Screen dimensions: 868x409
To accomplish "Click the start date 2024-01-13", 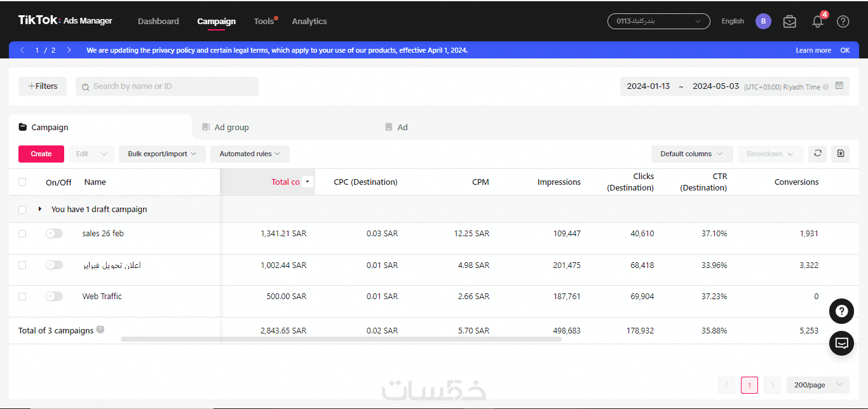I will 648,86.
